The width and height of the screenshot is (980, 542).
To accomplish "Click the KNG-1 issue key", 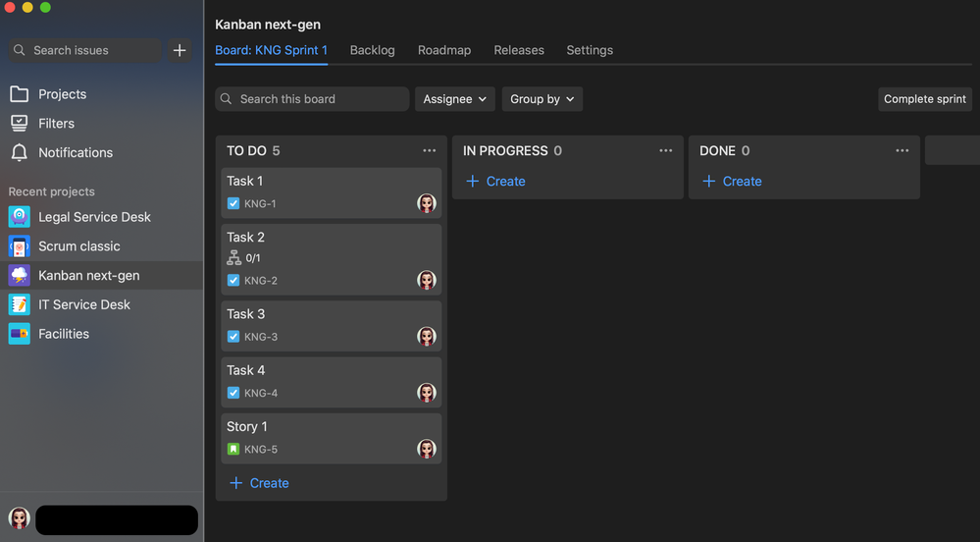I will coord(260,203).
